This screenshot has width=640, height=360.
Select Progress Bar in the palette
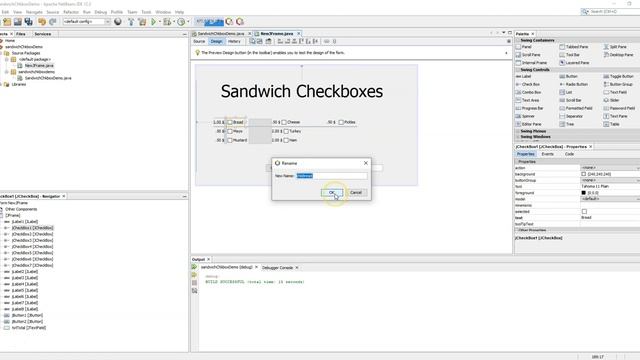click(529, 108)
